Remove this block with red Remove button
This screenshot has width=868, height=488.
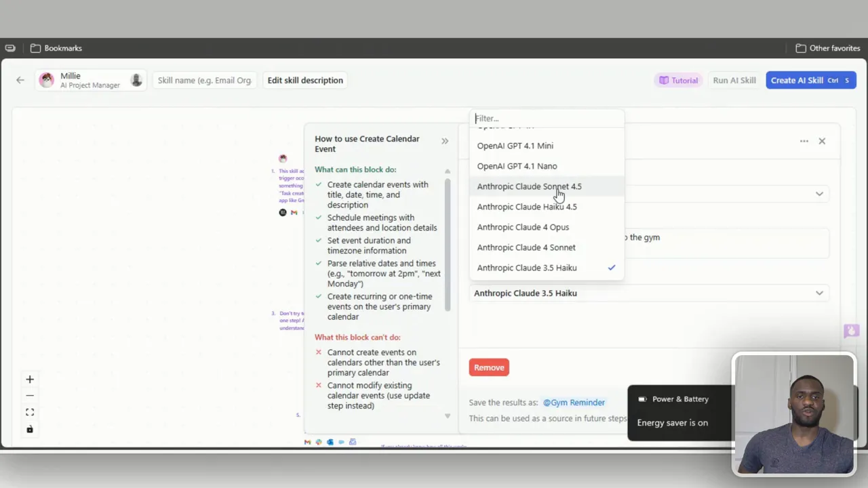pos(489,367)
